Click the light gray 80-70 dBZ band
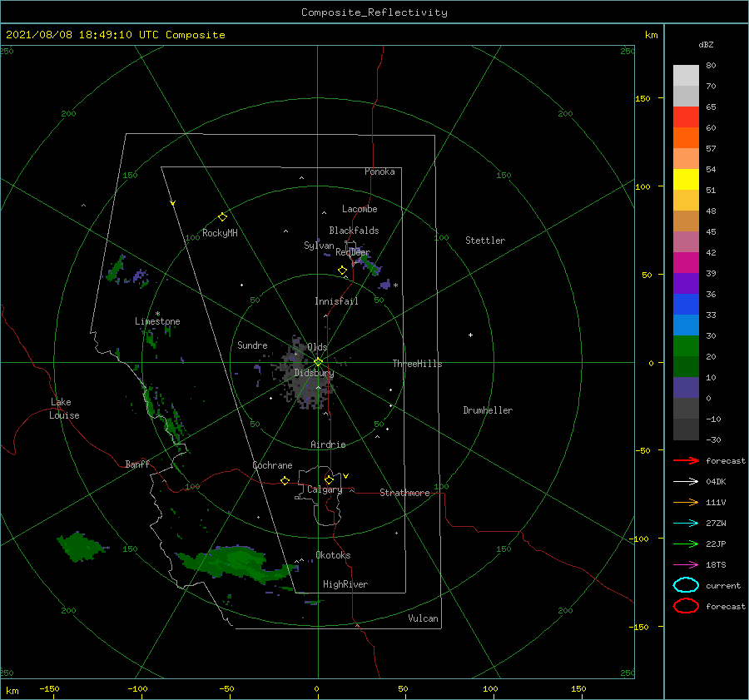The width and height of the screenshot is (749, 700). point(686,76)
